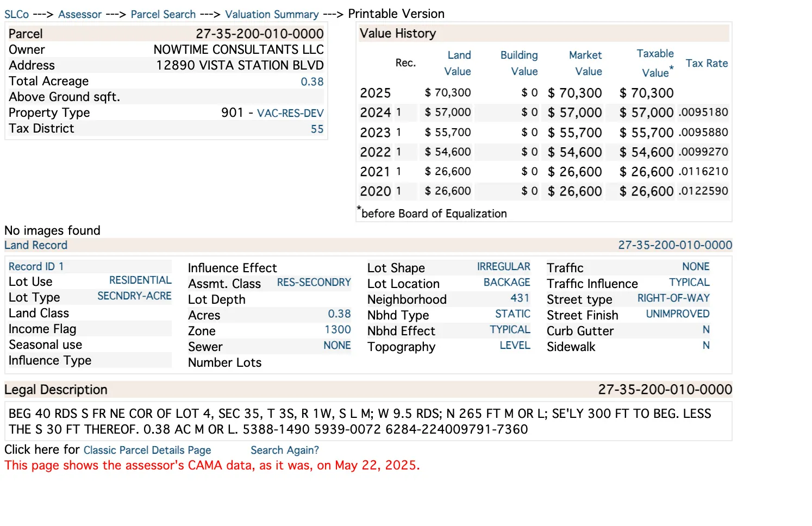The height and width of the screenshot is (526, 812).
Task: Click the Tax Rate column header
Action: point(707,63)
